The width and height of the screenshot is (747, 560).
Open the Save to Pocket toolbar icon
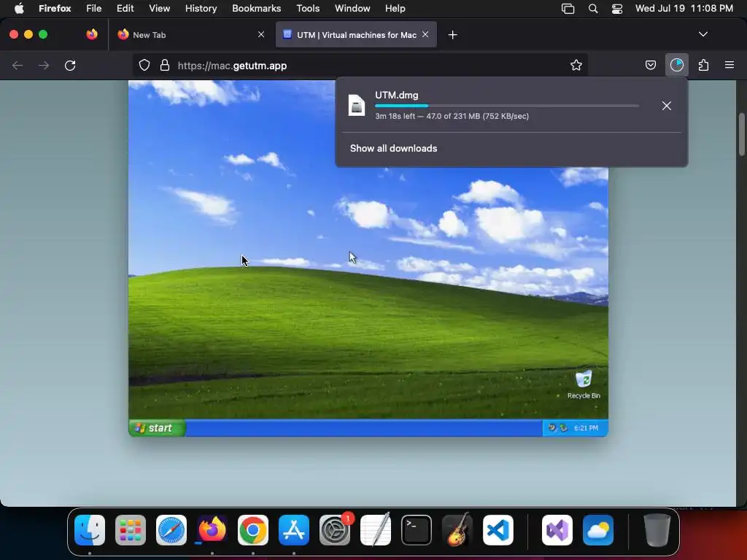pos(650,65)
